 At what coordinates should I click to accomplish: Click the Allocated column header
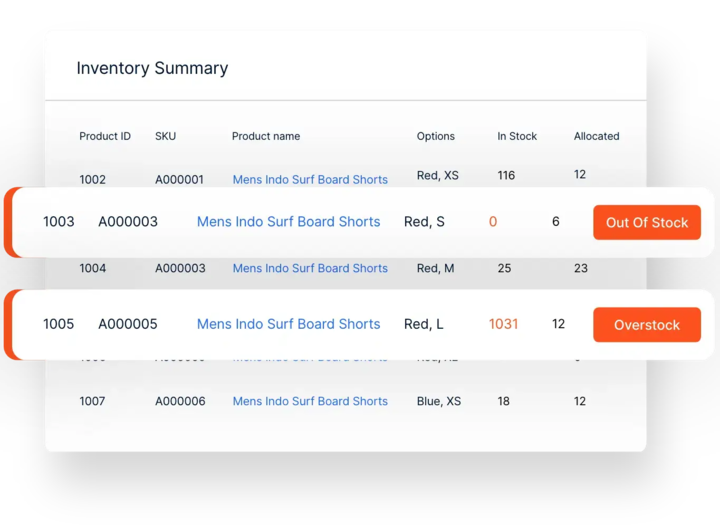(x=596, y=136)
